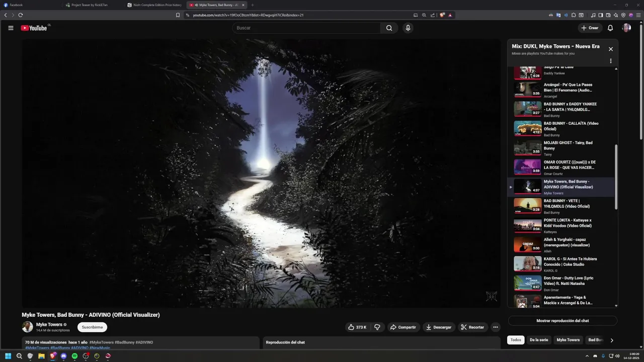Toggle the browser sidebar panel
Screen dimensions: 644x362
601,15
